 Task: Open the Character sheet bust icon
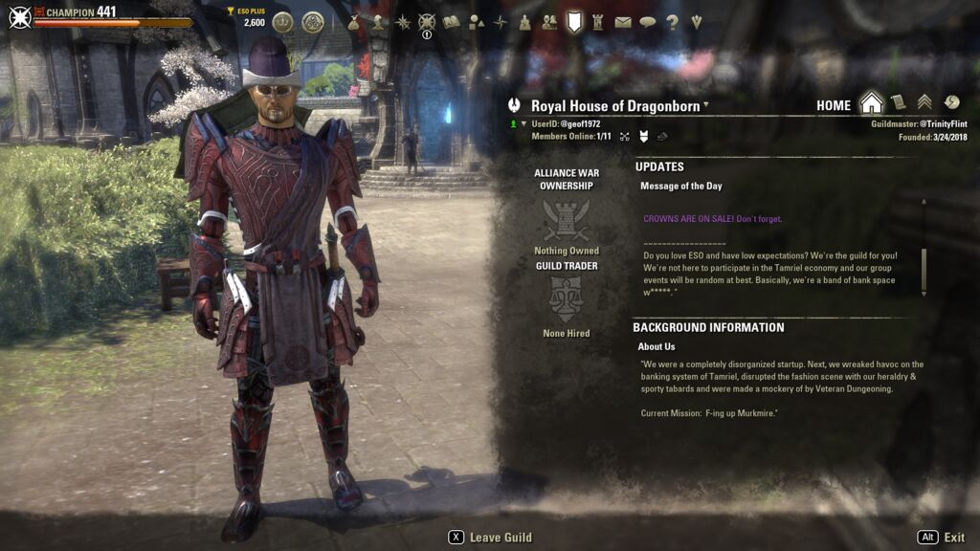(378, 23)
